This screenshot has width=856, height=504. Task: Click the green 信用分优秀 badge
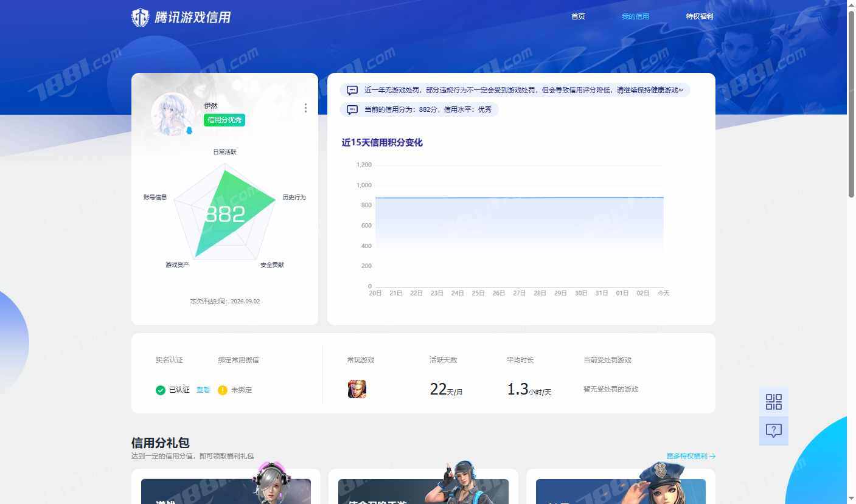[x=224, y=120]
